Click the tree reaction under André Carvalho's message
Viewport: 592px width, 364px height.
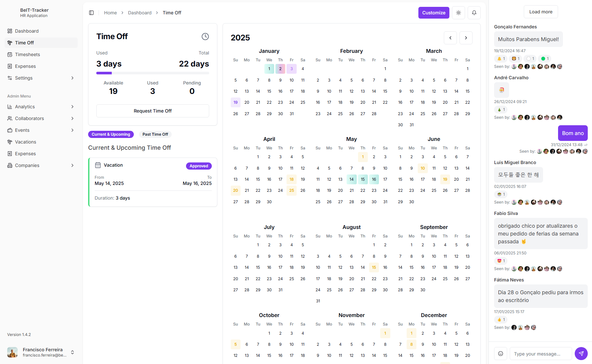[x=501, y=110]
